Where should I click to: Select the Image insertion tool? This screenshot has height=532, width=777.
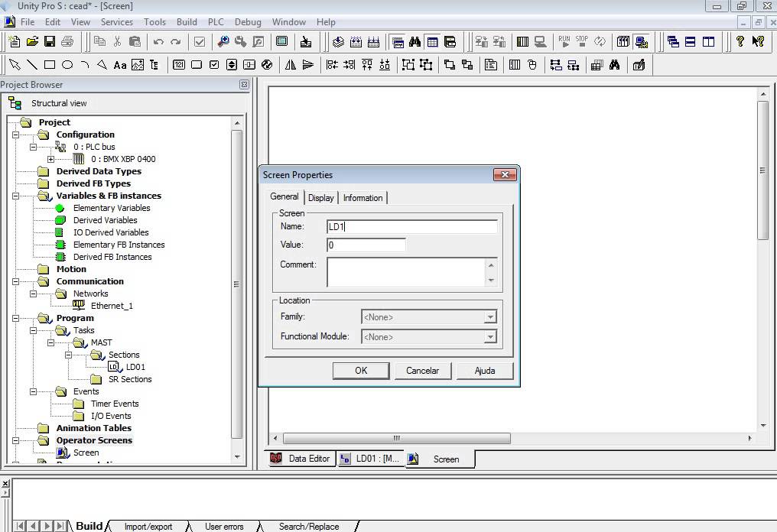click(137, 65)
